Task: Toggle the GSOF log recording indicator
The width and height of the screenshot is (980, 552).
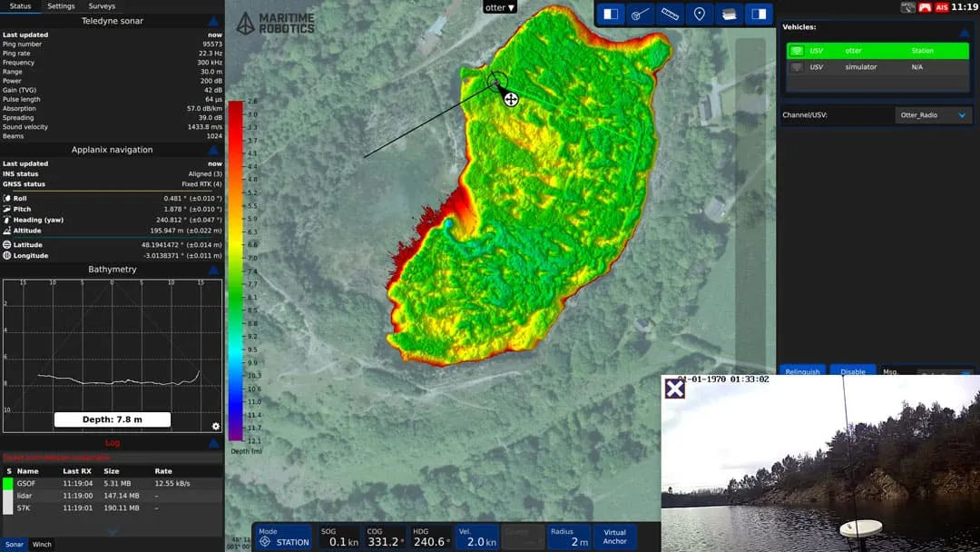Action: point(9,484)
